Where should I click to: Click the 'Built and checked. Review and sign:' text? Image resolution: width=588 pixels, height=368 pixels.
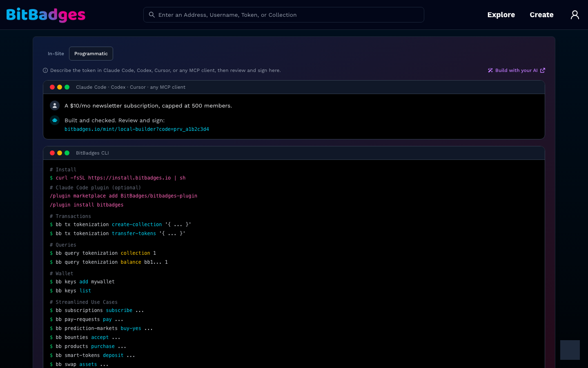click(x=115, y=120)
